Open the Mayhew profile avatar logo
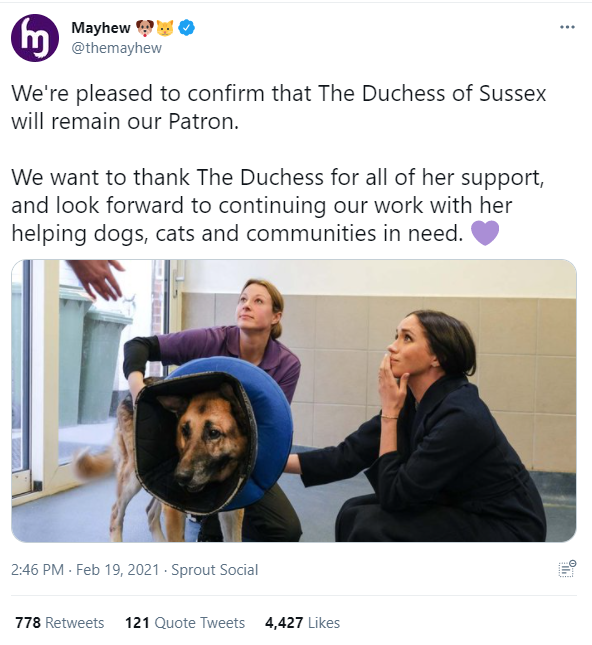592x645 pixels. click(35, 38)
